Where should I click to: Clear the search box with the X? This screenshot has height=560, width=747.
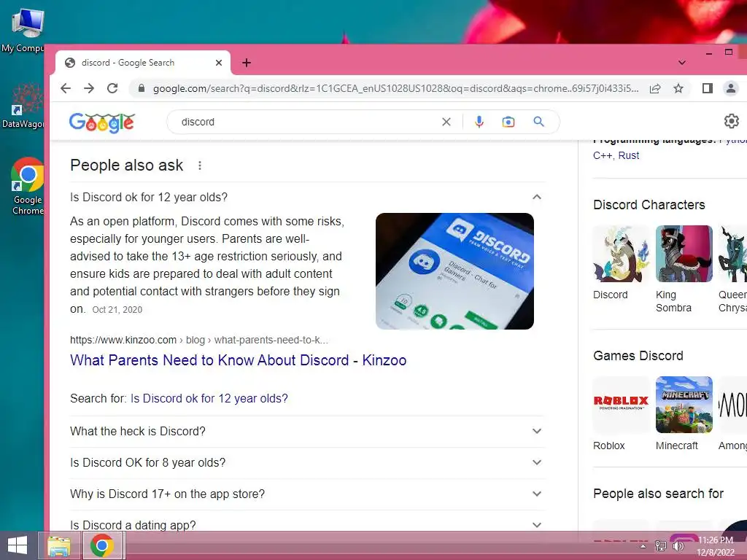[x=446, y=122]
